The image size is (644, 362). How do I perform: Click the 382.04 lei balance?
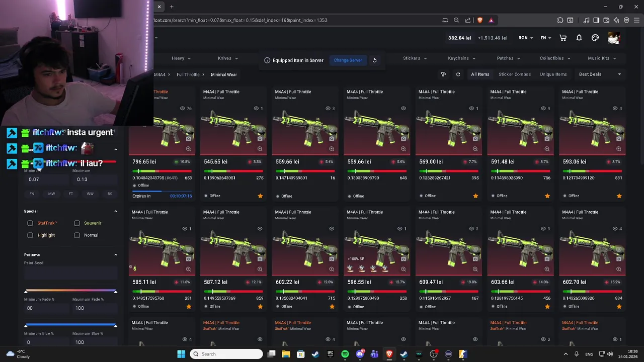460,38
